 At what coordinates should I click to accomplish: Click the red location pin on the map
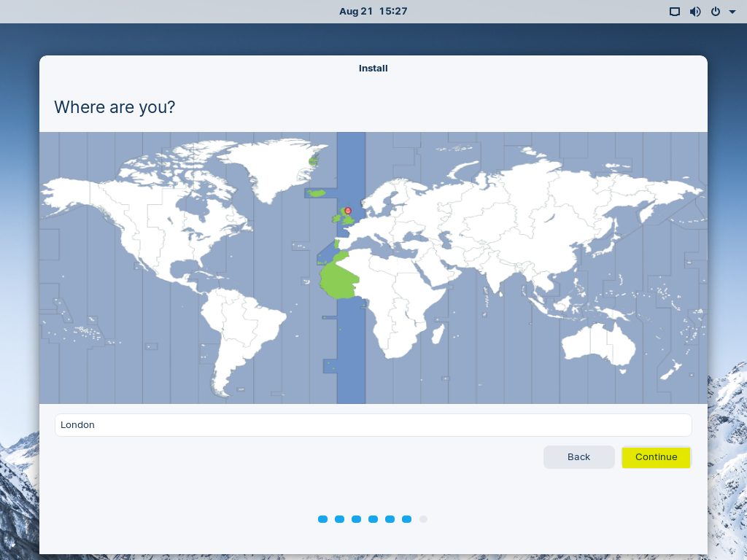click(348, 211)
